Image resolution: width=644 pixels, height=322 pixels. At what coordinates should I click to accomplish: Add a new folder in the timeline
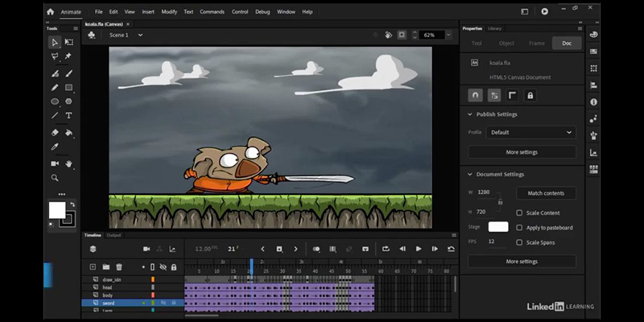(x=106, y=266)
